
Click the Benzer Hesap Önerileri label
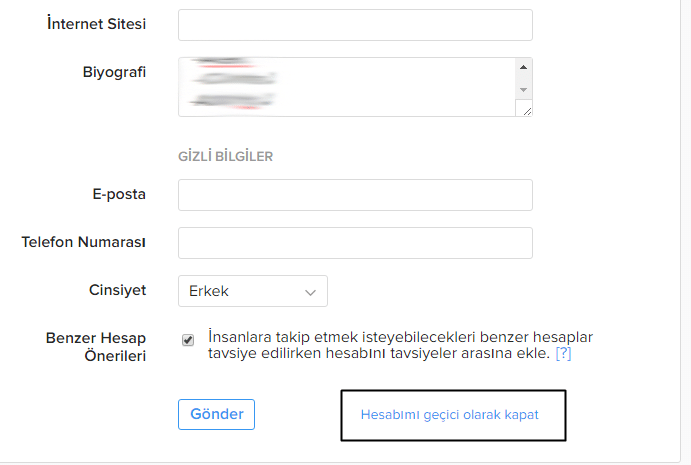(96, 347)
